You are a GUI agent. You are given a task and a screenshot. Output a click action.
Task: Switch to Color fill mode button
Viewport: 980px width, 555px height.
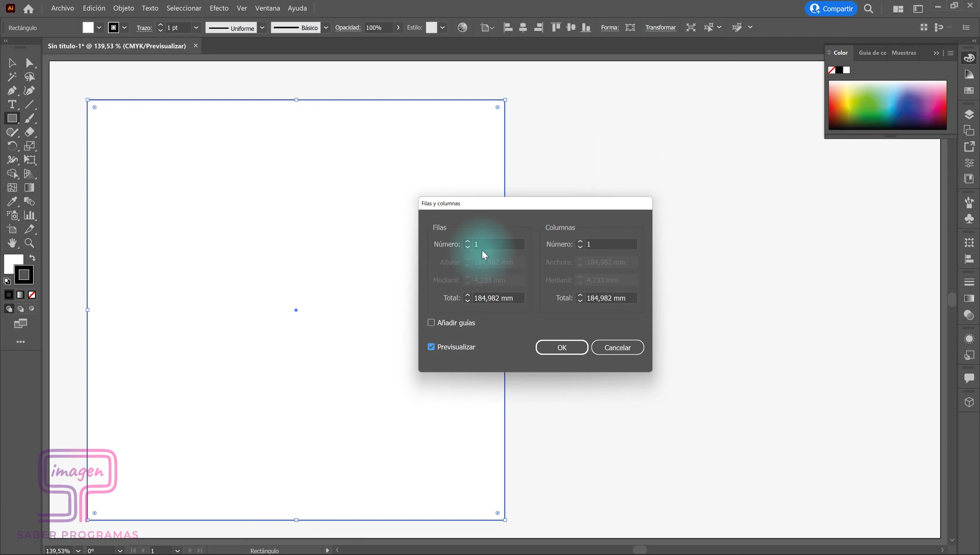click(9, 295)
